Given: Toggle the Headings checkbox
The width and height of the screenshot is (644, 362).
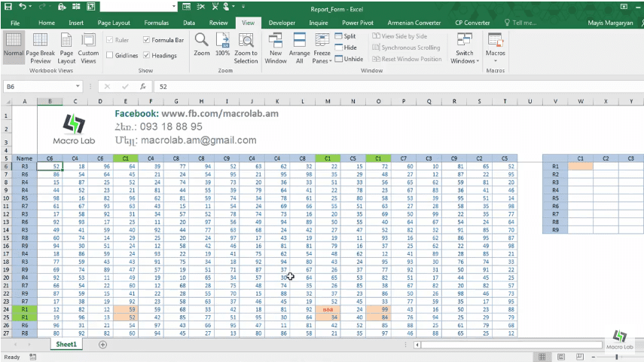Looking at the screenshot, I should 146,55.
